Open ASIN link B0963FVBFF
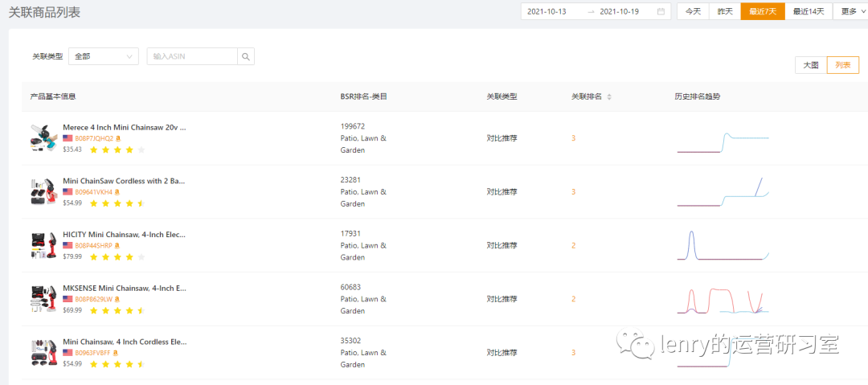Viewport: 868px width, 385px height. [93, 353]
